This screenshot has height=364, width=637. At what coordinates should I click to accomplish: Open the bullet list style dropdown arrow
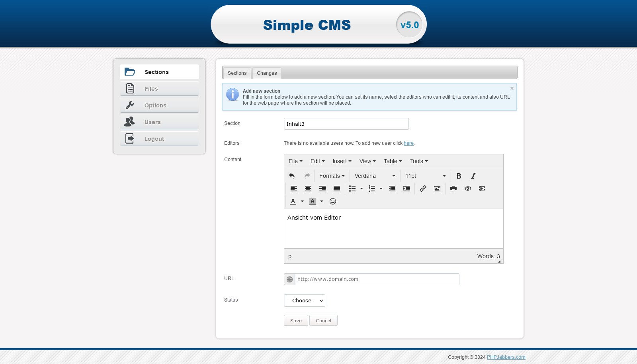[361, 189]
